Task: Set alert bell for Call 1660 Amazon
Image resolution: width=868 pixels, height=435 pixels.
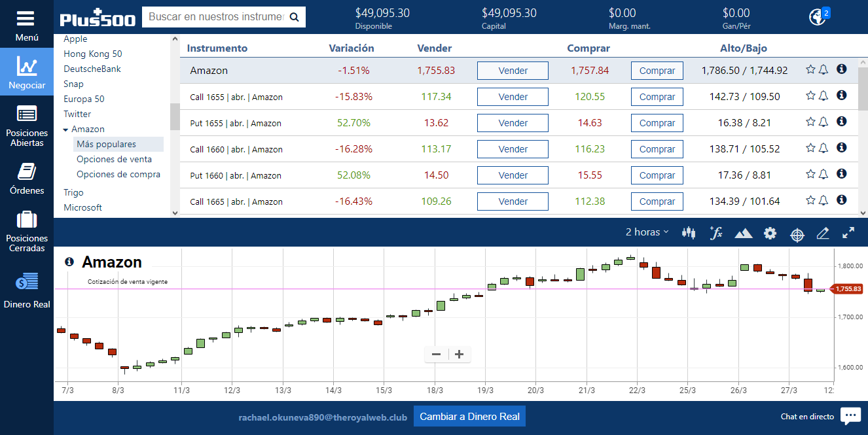Action: click(x=823, y=148)
